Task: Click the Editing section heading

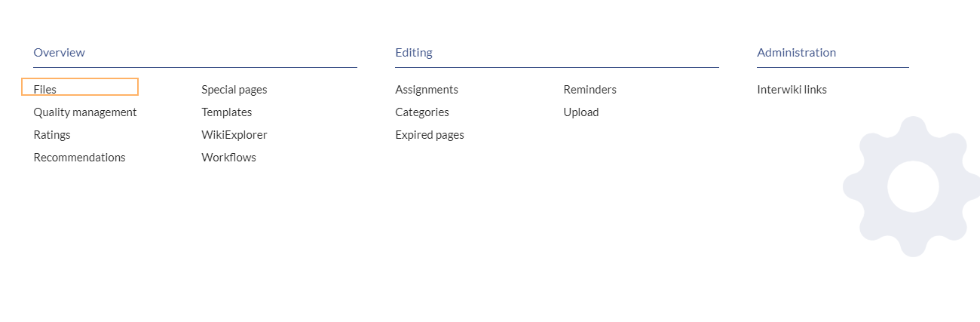Action: coord(414,52)
